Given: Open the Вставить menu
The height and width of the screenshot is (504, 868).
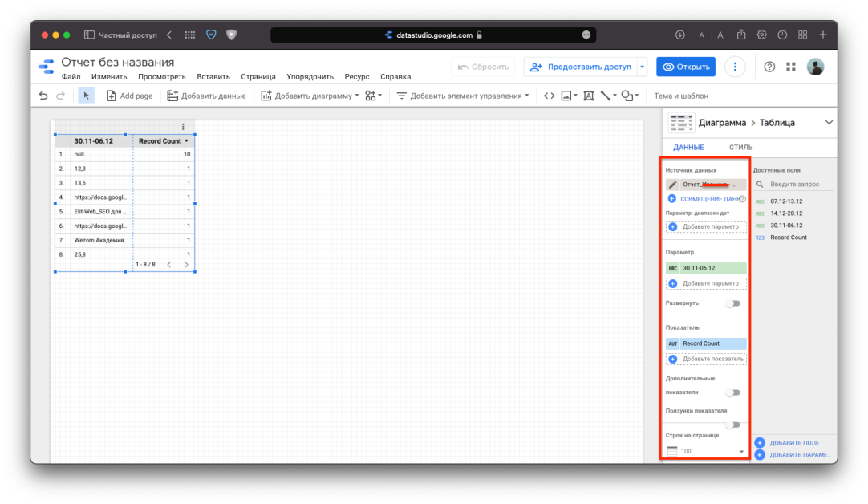Looking at the screenshot, I should coord(213,77).
